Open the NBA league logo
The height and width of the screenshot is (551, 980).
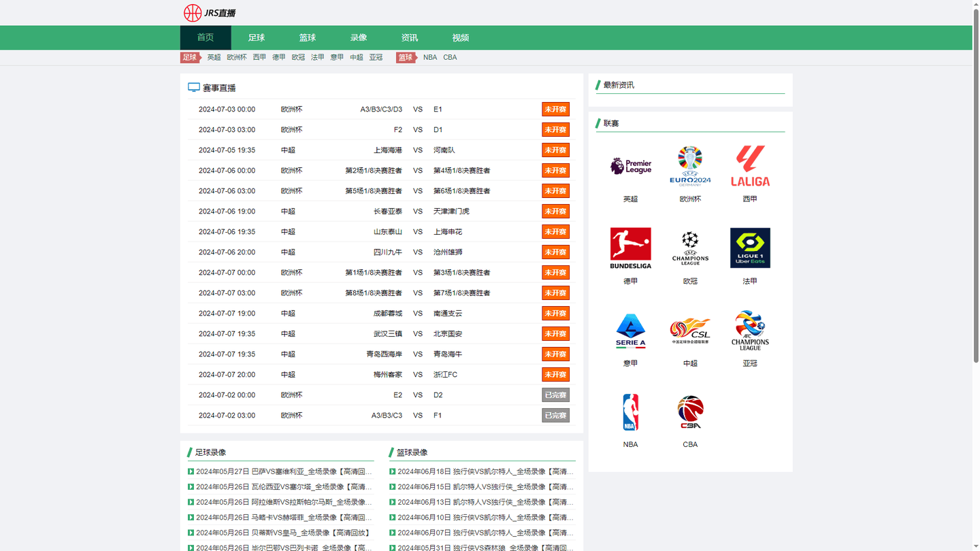pyautogui.click(x=631, y=412)
